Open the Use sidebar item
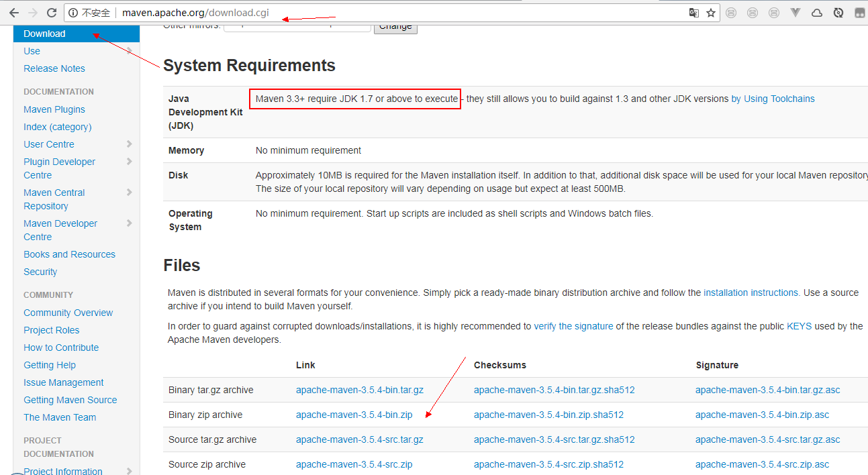The height and width of the screenshot is (475, 868). [x=32, y=51]
